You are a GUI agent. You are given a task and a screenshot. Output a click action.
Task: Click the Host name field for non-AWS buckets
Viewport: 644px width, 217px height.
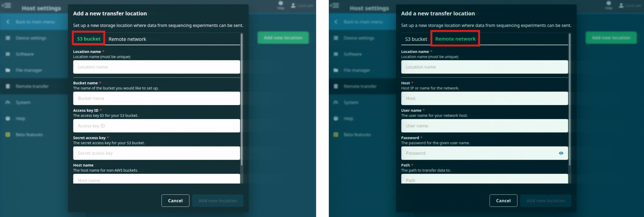[156, 179]
